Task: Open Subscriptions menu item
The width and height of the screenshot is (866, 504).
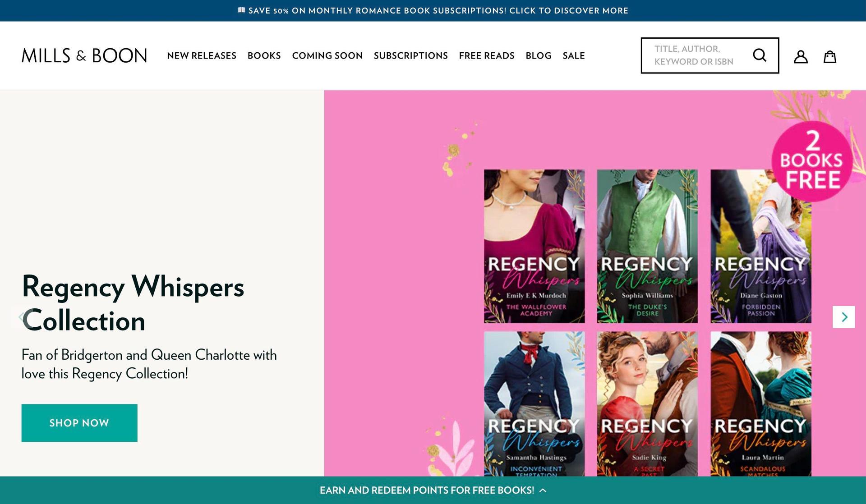Action: click(411, 55)
